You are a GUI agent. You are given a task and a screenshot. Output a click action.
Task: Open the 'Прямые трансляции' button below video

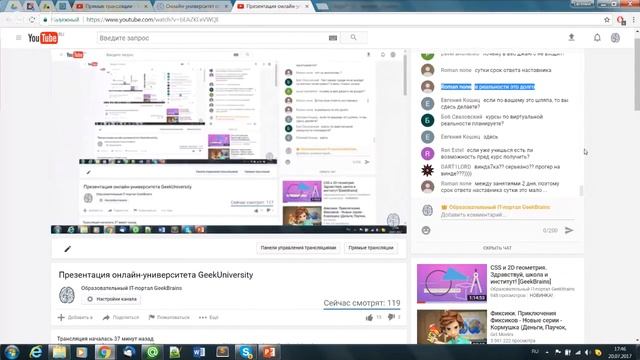click(371, 248)
